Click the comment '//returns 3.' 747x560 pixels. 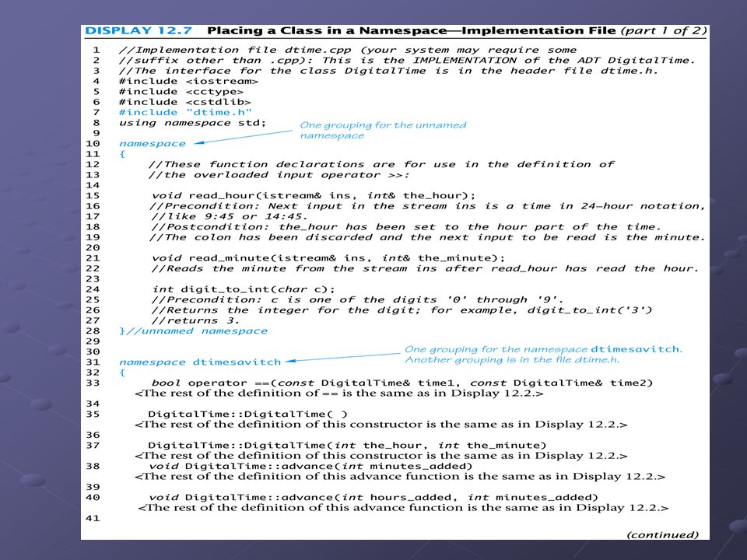(195, 321)
